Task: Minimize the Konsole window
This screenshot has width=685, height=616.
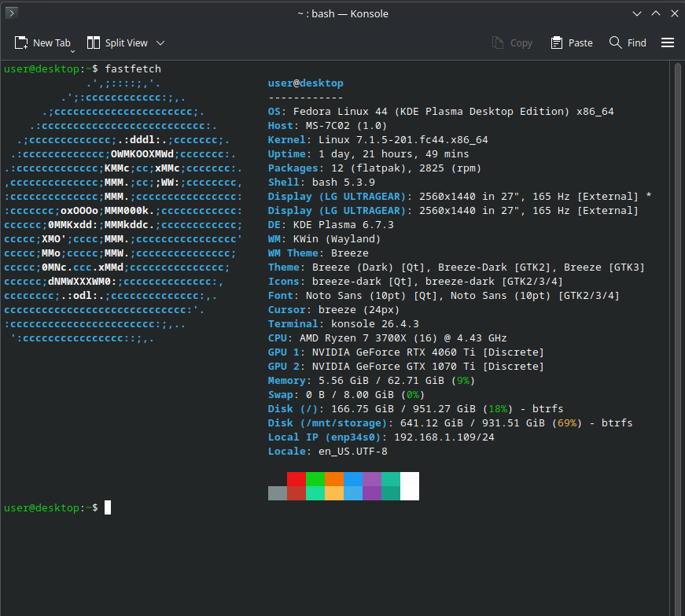Action: pyautogui.click(x=637, y=13)
